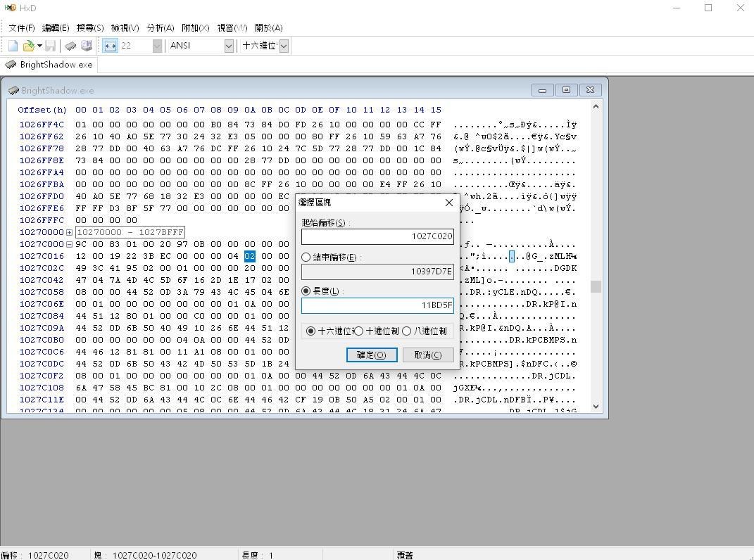Select the 長度(L) radio button

306,291
